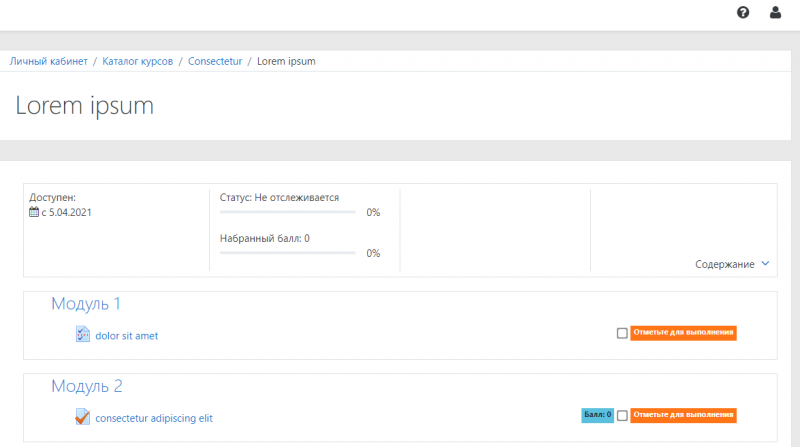Click the Статус progress bar
This screenshot has height=447, width=800.
tap(287, 212)
